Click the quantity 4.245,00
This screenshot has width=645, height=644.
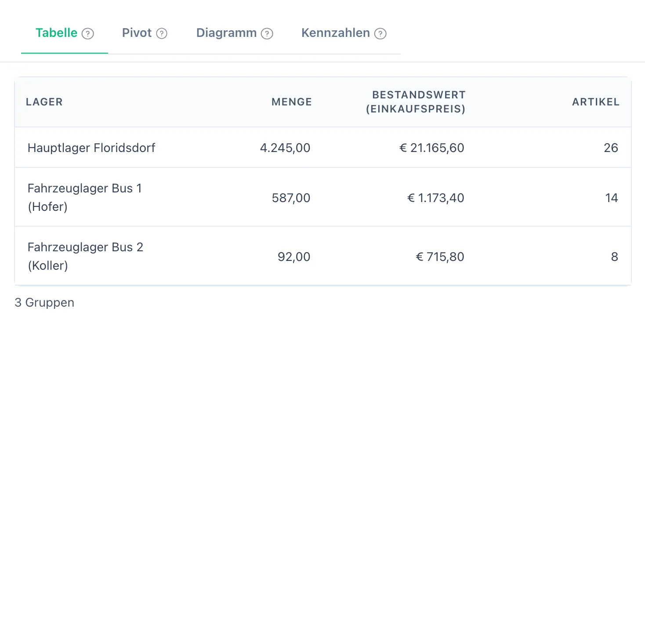(x=285, y=148)
